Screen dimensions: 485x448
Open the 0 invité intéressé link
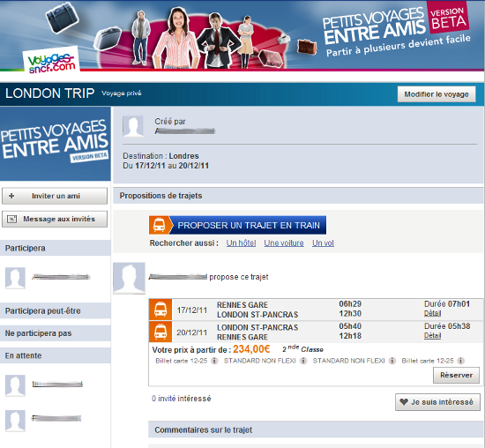coord(182,399)
